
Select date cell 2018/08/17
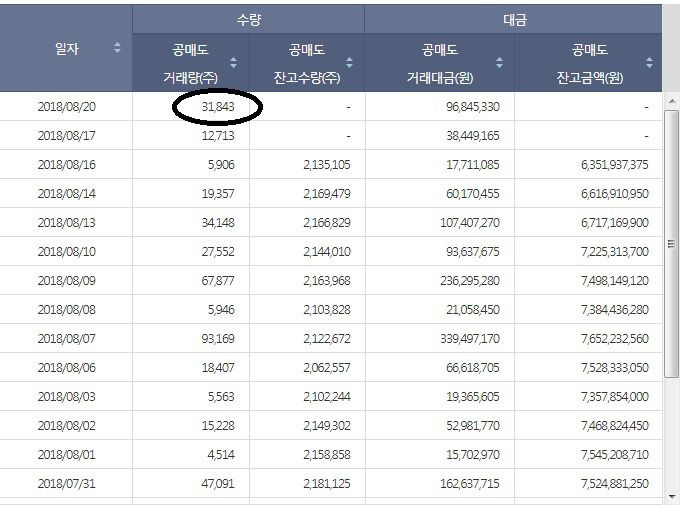(x=66, y=136)
